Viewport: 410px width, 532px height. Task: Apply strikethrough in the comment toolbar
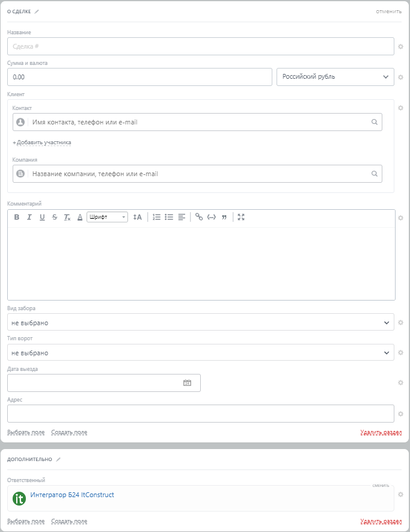55,217
